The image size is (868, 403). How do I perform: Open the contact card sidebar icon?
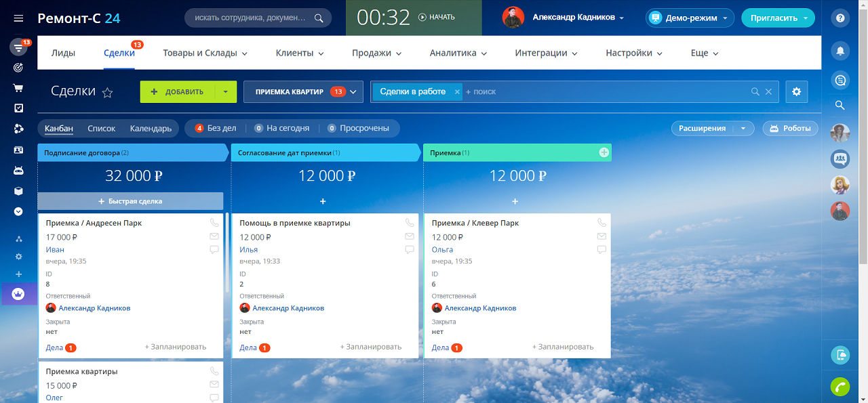(18, 150)
